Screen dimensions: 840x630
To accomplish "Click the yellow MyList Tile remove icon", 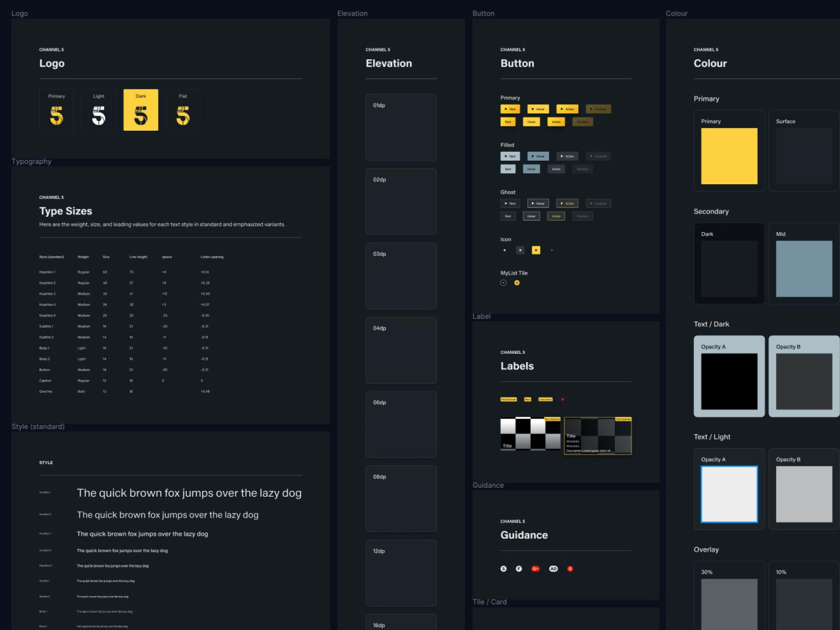I will click(517, 283).
